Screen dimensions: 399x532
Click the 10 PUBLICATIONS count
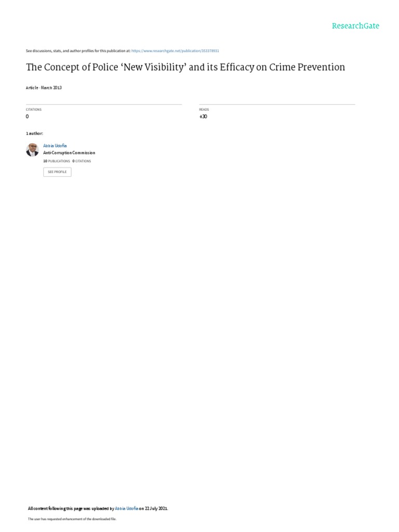(x=57, y=161)
